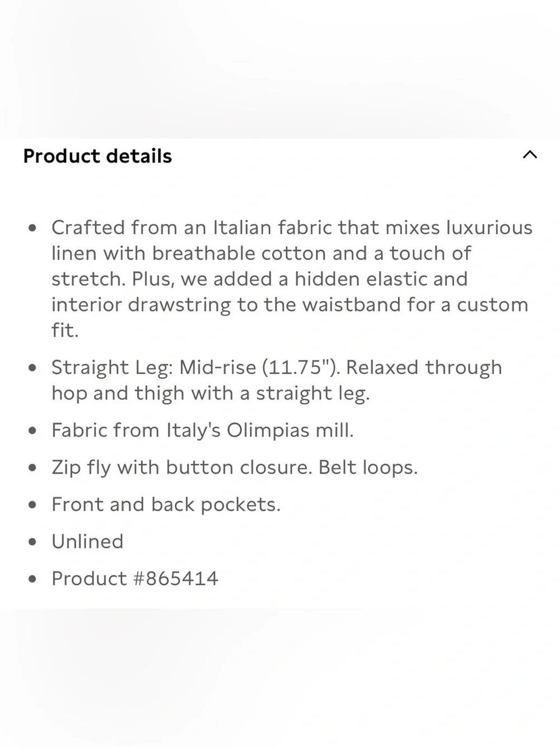The width and height of the screenshot is (560, 747).
Task: Click the bullet beside Product #865414
Action: tap(32, 579)
